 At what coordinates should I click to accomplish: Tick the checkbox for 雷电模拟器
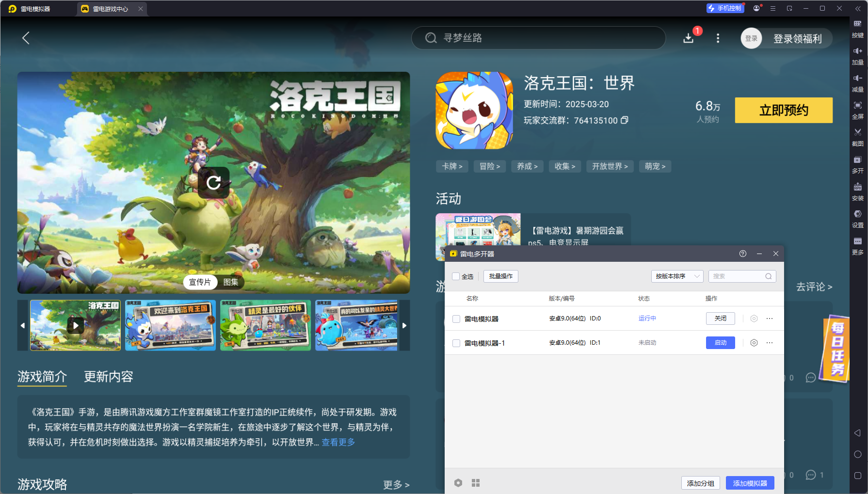[x=456, y=319]
